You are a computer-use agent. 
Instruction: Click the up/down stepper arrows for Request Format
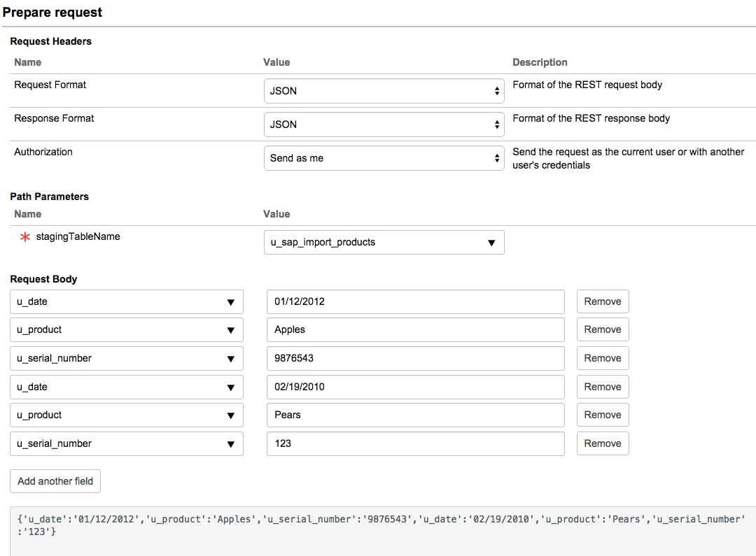click(x=498, y=90)
